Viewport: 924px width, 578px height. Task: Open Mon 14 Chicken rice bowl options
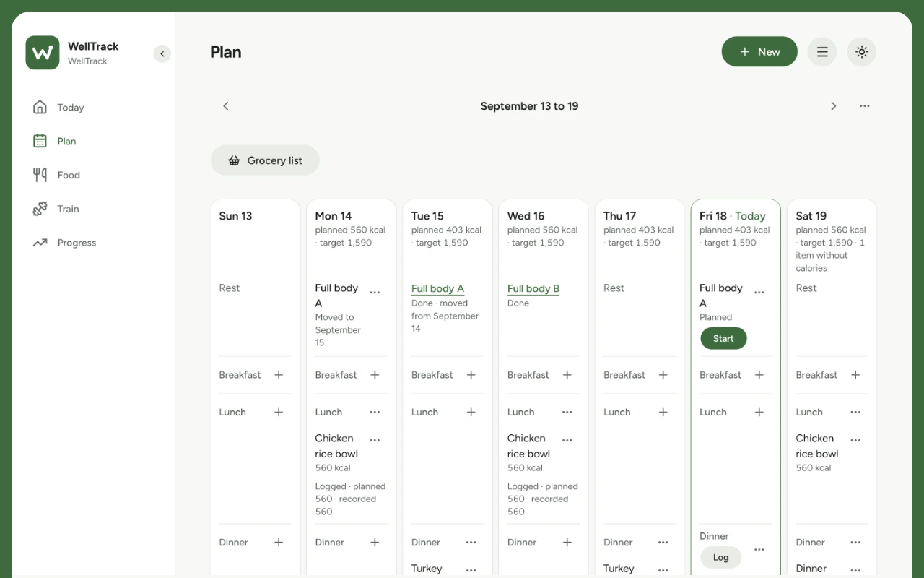click(375, 440)
